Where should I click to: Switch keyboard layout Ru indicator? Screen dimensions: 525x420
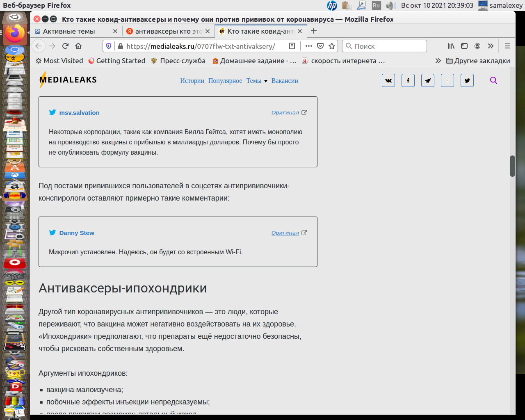click(376, 5)
